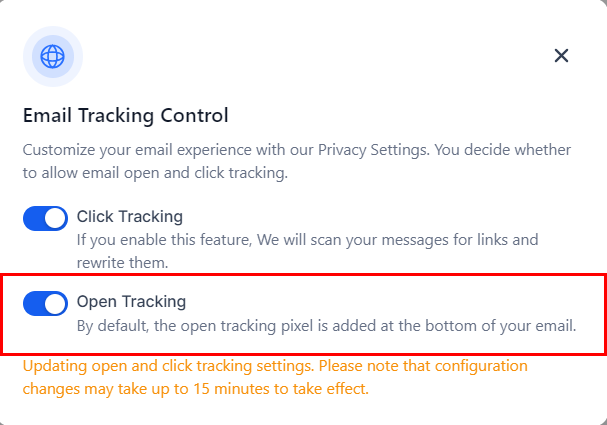Click the orange settings update notice
Screen dimensions: 607x425
[275, 377]
